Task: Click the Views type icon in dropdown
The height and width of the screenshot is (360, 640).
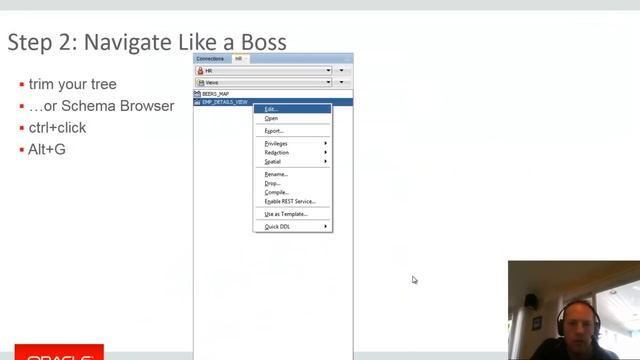Action: (201, 82)
